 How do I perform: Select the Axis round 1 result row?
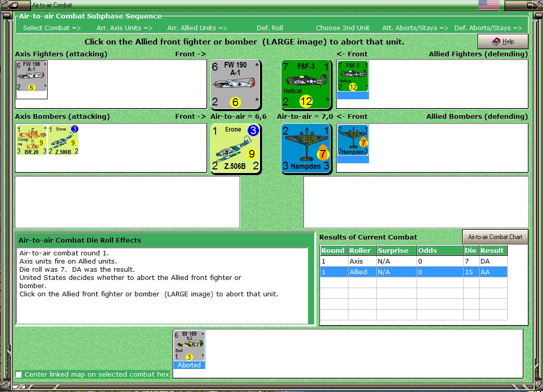[414, 262]
